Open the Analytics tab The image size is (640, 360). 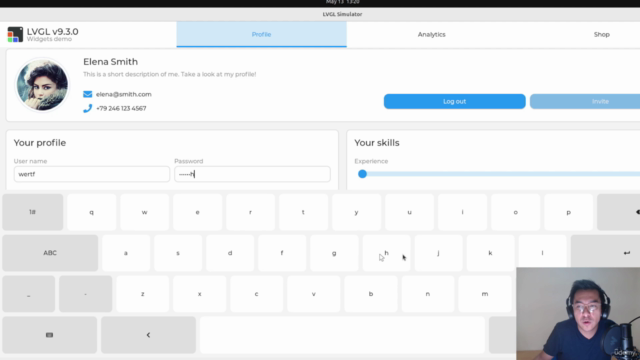coord(431,34)
